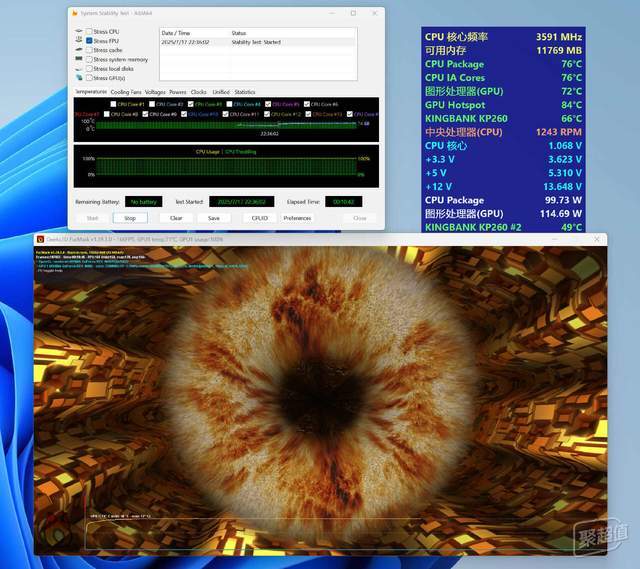Uncheck the Stress FPU option
Image resolution: width=640 pixels, height=569 pixels.
89,40
